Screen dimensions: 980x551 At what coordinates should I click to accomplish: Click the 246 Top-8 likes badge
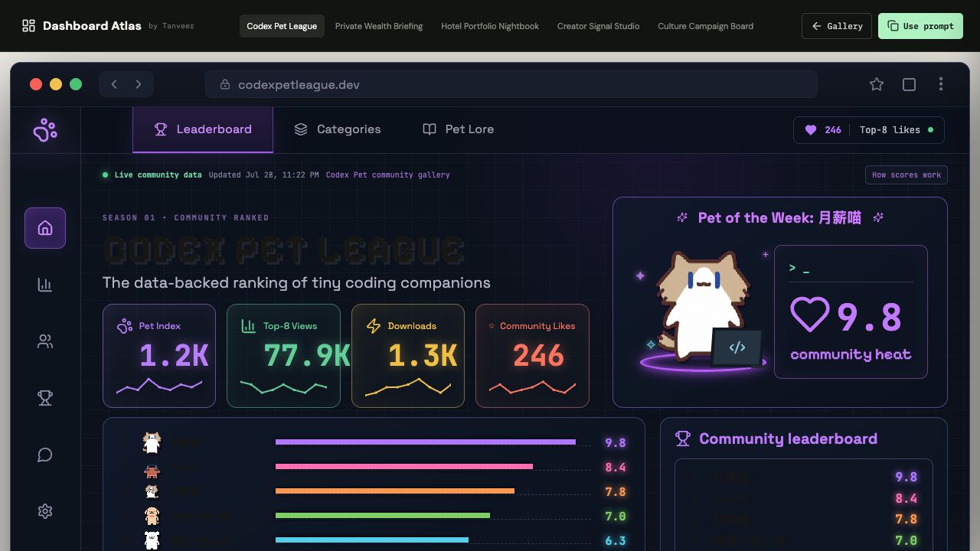pyautogui.click(x=869, y=130)
